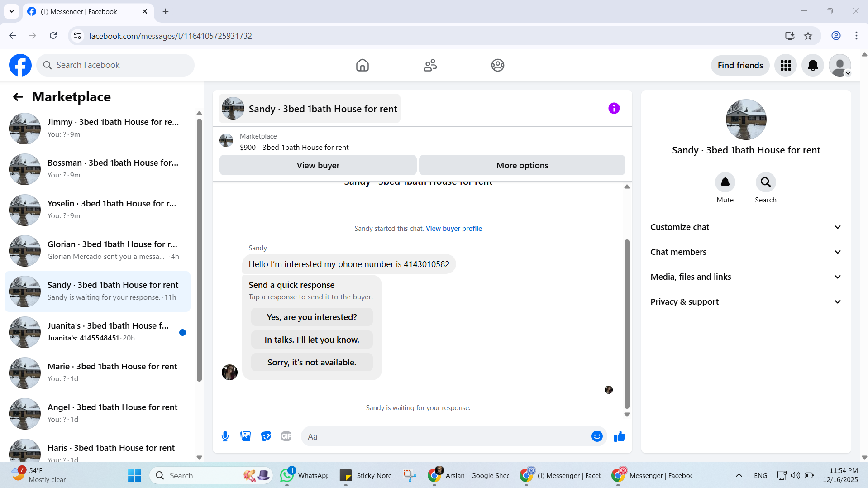Open the Facebook menu grid icon
Screen dimensions: 868x488
point(785,65)
